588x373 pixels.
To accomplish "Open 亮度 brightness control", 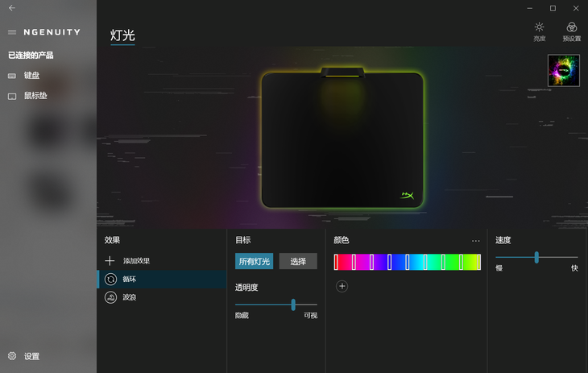I will [539, 32].
